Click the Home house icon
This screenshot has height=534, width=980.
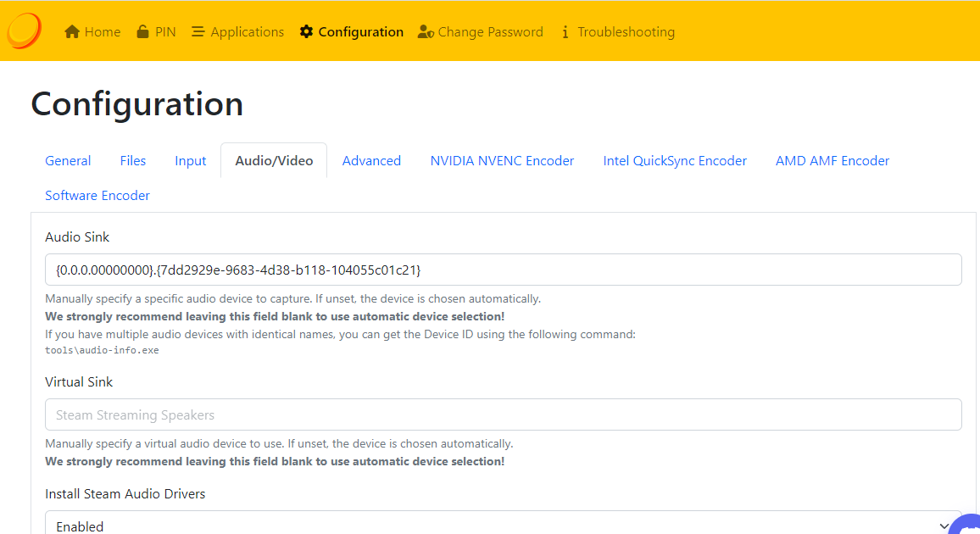[x=72, y=32]
